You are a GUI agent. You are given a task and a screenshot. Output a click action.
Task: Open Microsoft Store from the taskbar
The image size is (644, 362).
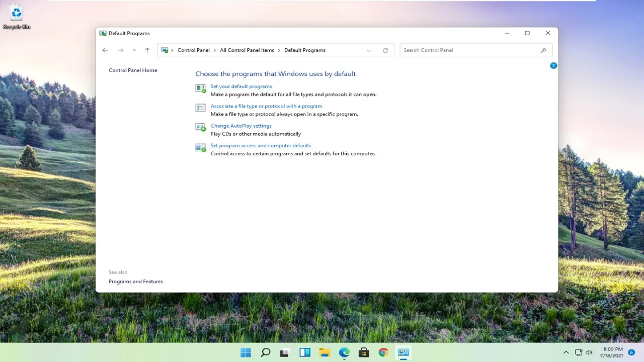tap(364, 352)
